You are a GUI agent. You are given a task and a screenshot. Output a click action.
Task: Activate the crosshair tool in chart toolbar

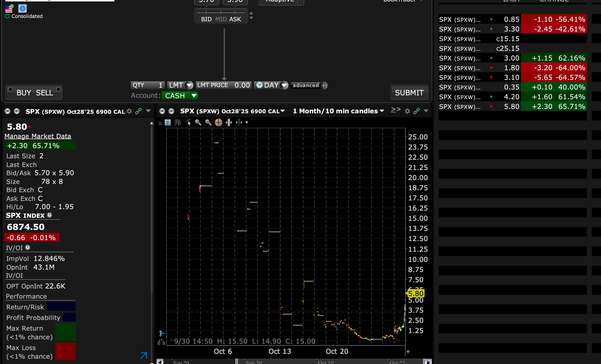[x=218, y=122]
